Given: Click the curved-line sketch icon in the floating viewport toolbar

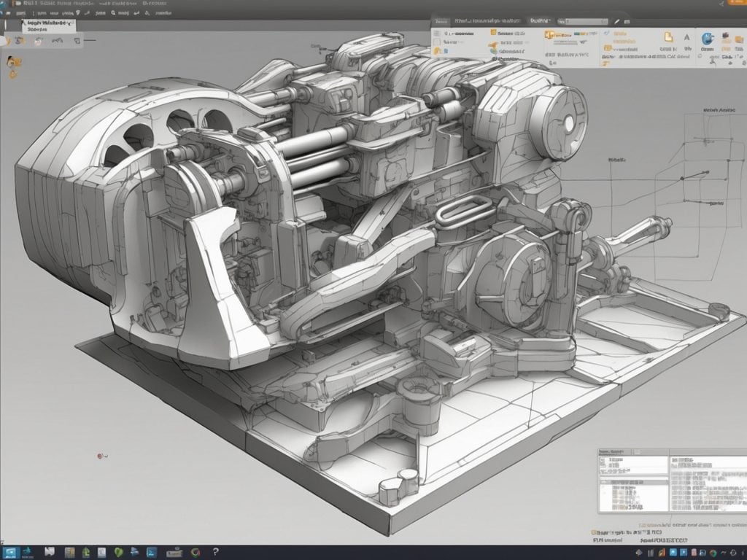Looking at the screenshot, I should (57, 41).
